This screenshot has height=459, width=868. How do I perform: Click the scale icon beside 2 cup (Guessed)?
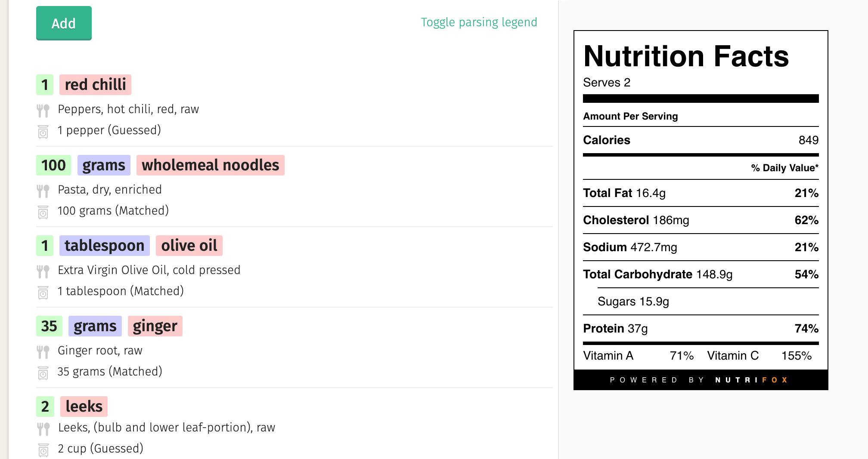(43, 449)
